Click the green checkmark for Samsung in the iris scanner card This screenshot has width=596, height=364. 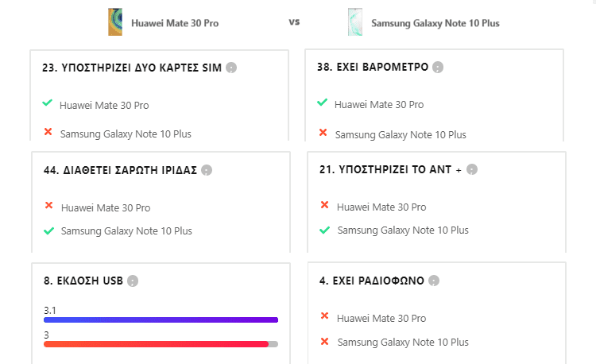pos(48,230)
